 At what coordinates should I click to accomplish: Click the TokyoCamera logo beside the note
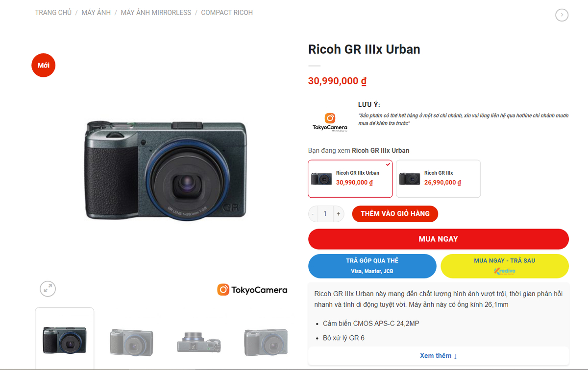330,122
